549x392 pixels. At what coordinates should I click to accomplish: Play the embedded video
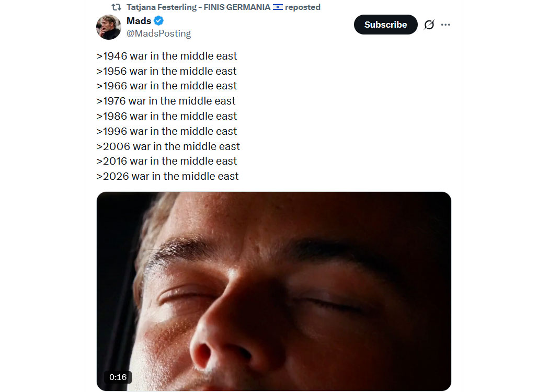pos(273,291)
